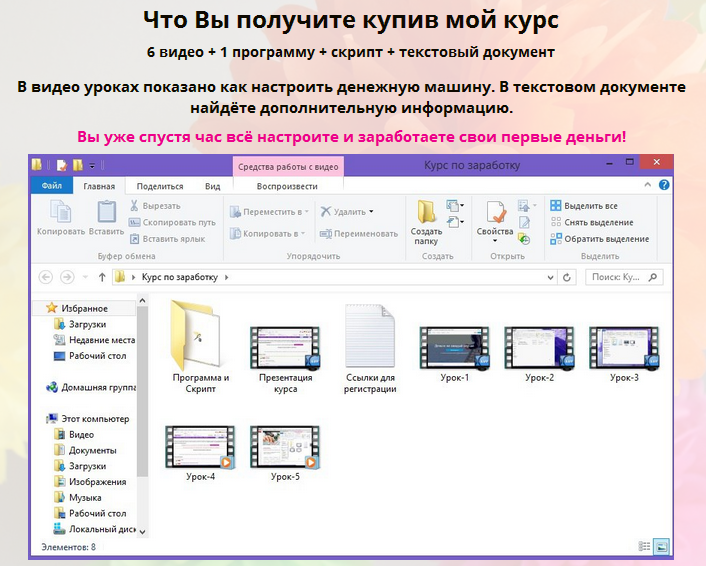Screen dimensions: 706x566
Task: Click the Edit icon in the Open group
Action: point(524,222)
